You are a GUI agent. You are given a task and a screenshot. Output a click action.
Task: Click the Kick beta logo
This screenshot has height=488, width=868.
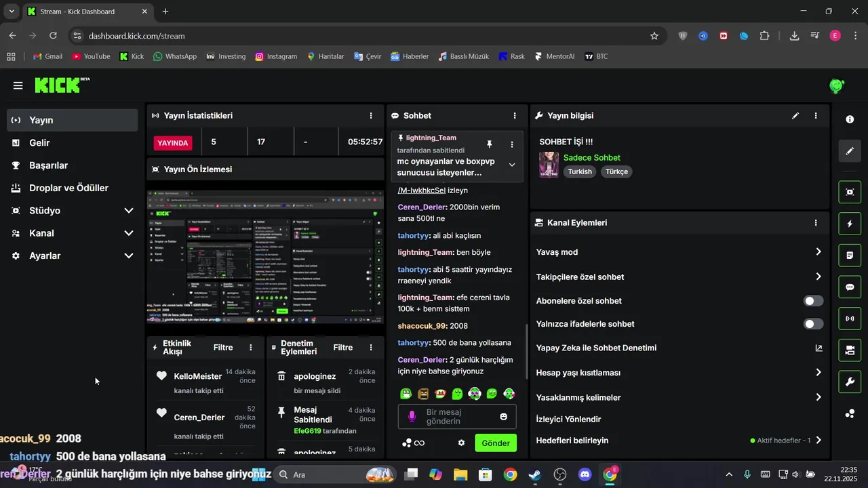[62, 85]
